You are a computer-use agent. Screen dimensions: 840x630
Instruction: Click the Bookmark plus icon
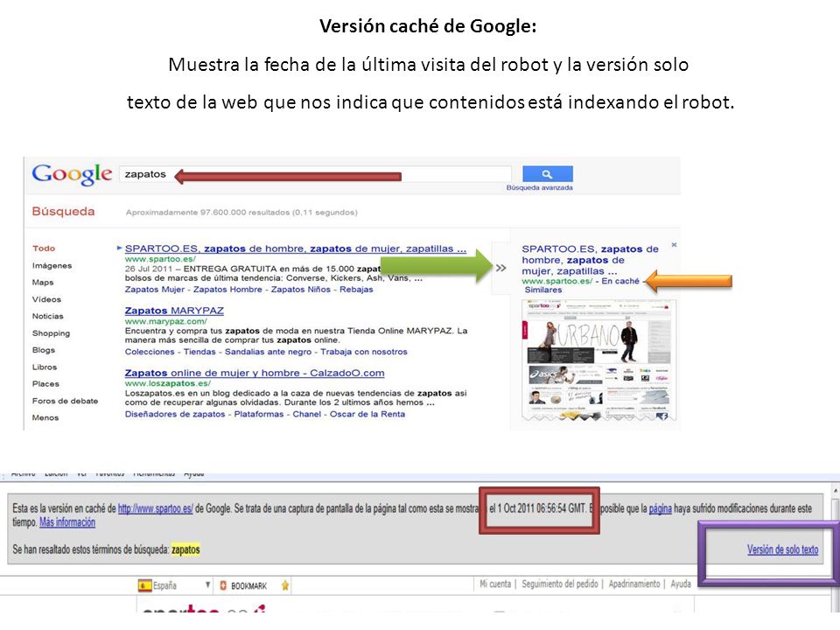[223, 585]
